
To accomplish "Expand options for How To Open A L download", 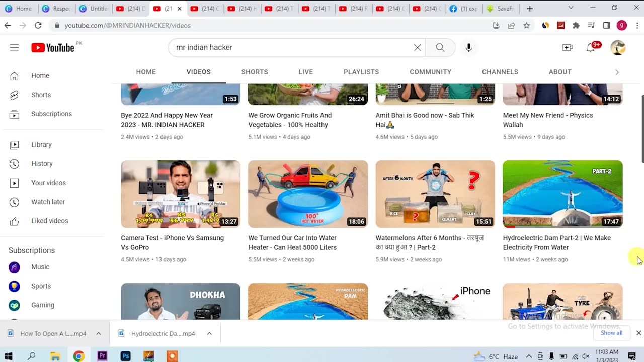I will (99, 334).
